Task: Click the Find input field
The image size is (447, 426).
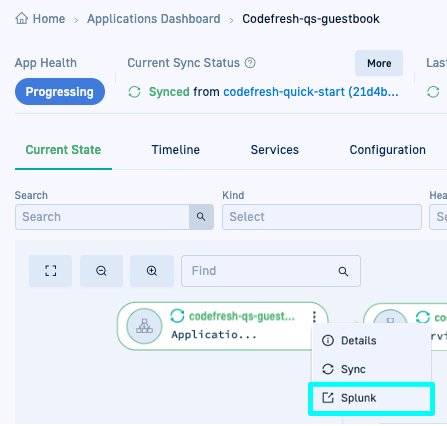Action: [x=271, y=271]
